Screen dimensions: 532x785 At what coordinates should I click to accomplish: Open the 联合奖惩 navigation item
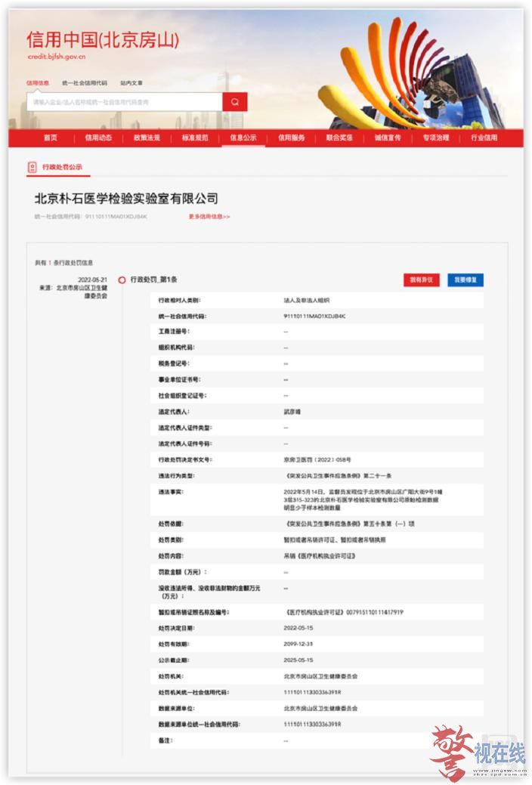coord(339,138)
